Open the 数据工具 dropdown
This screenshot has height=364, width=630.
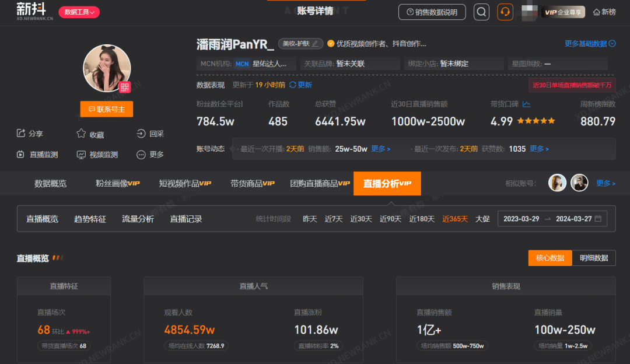tap(79, 12)
